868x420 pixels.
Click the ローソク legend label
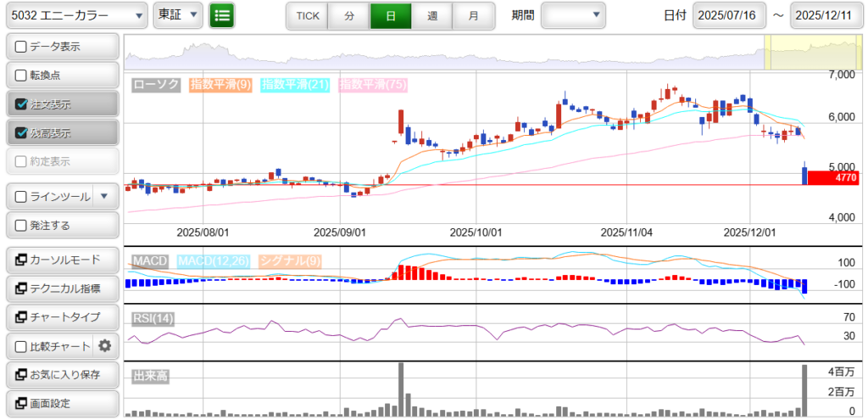tap(157, 84)
